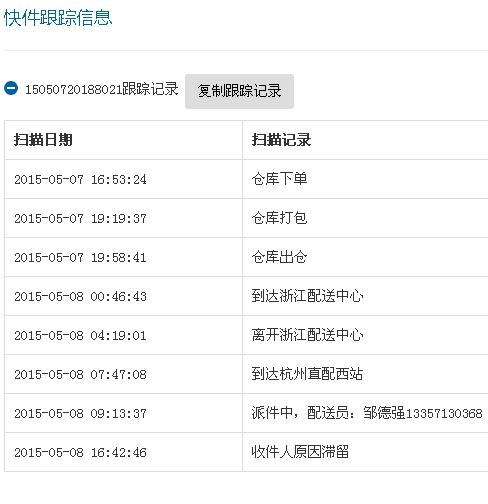The width and height of the screenshot is (488, 504).
Task: Select the 收件人原因滞留 record
Action: 300,452
